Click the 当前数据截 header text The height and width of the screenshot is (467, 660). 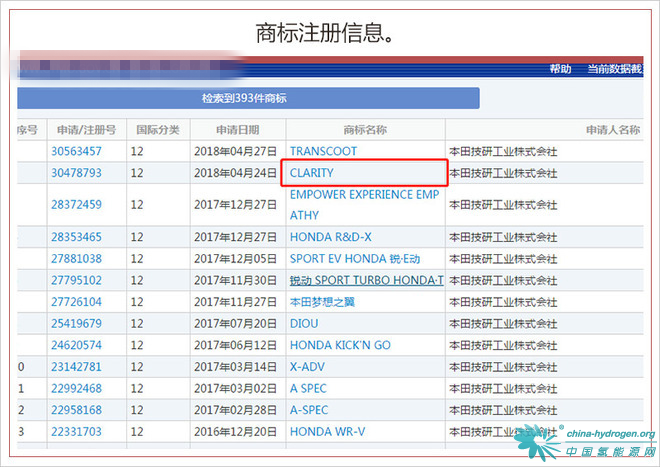[615, 69]
